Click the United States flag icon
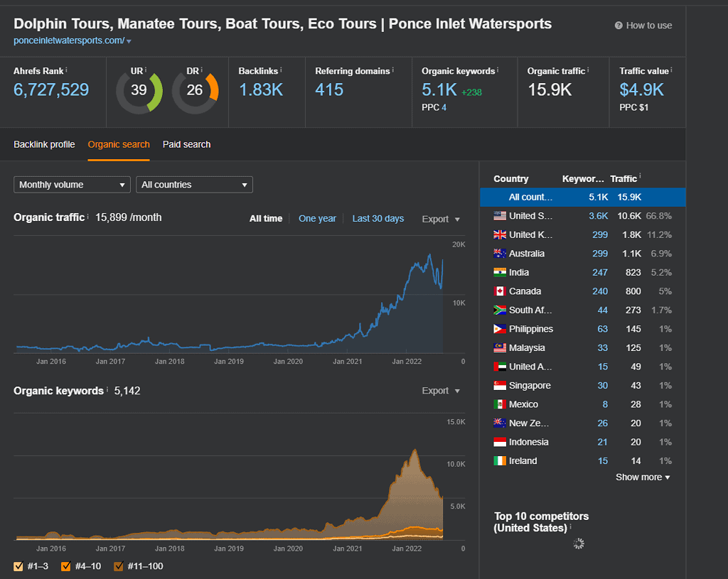728x579 pixels. click(500, 216)
